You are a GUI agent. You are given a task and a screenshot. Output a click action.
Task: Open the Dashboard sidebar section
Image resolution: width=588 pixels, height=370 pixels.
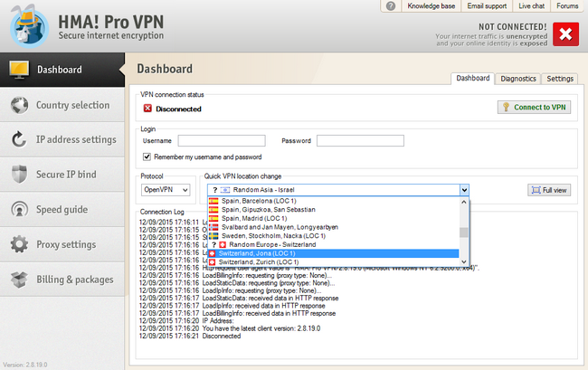tap(62, 70)
